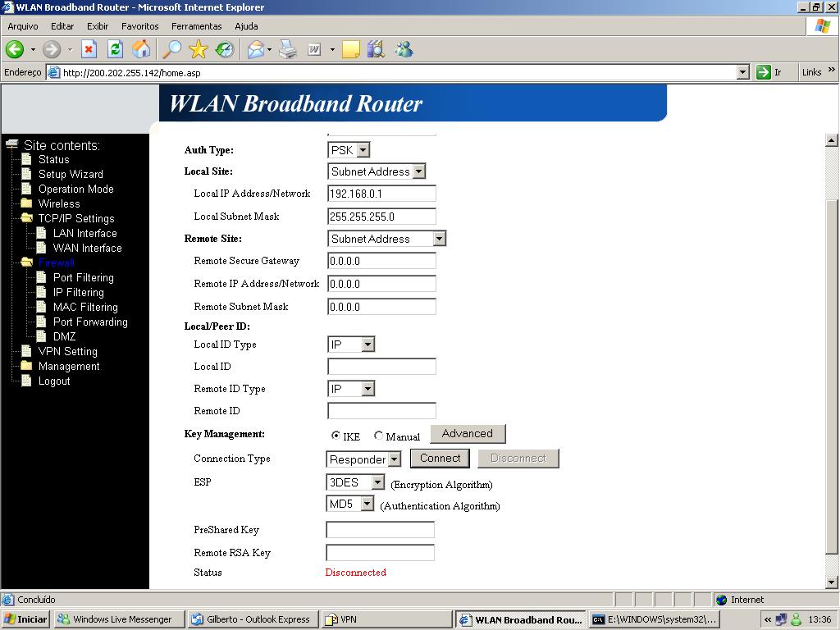This screenshot has height=630, width=840.
Task: Click the Management folder icon
Action: coord(26,366)
